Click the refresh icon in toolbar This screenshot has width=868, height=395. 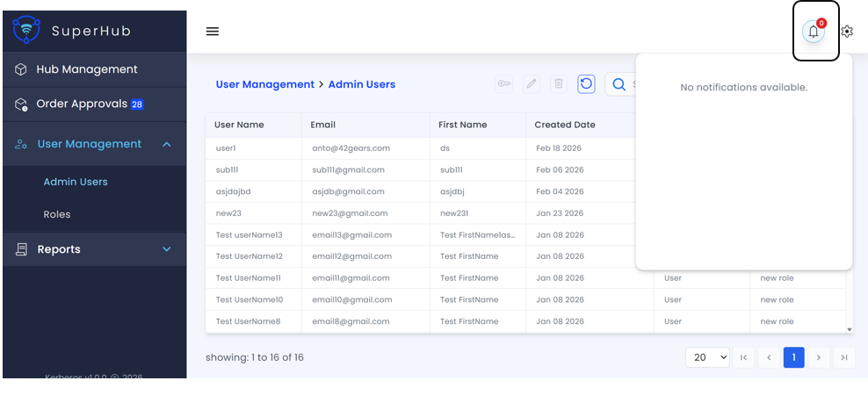[x=586, y=84]
